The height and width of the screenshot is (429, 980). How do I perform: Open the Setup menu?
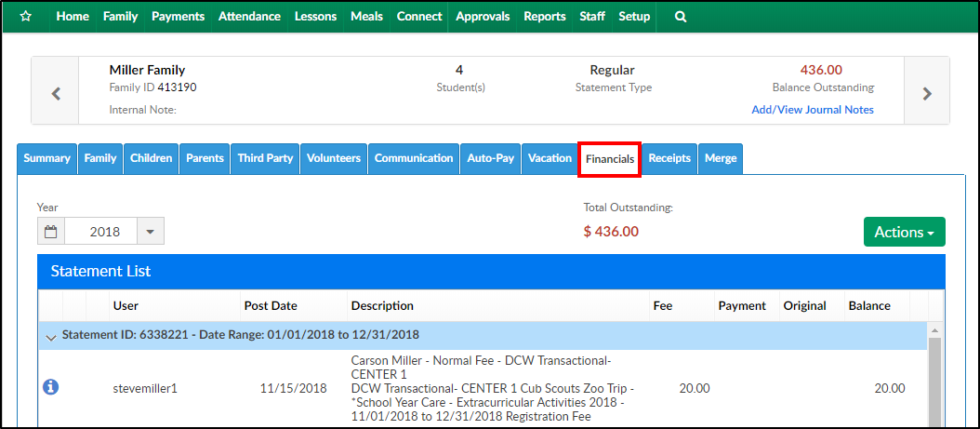(634, 17)
